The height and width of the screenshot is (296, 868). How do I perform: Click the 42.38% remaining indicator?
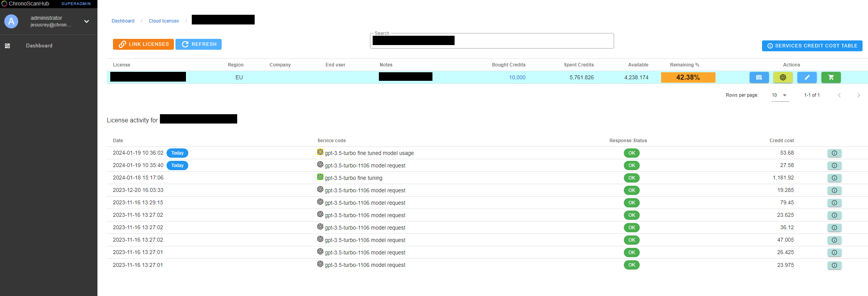click(x=688, y=77)
